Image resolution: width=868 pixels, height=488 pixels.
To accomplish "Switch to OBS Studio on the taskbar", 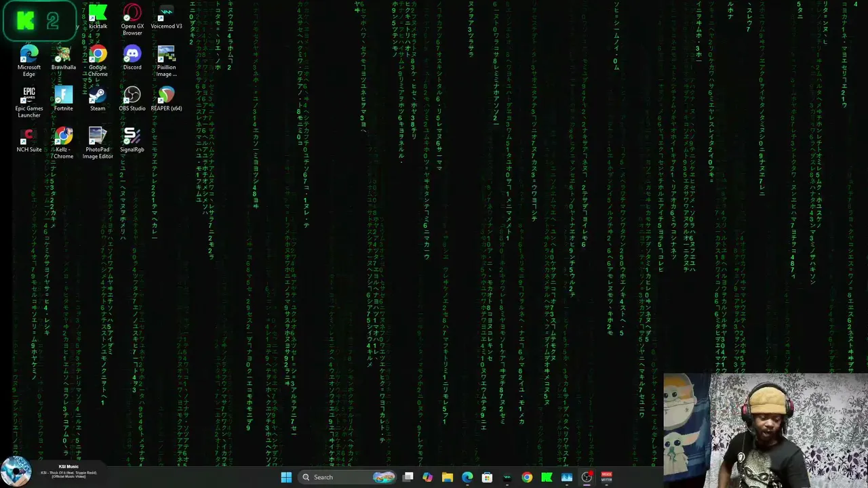I will 587,477.
